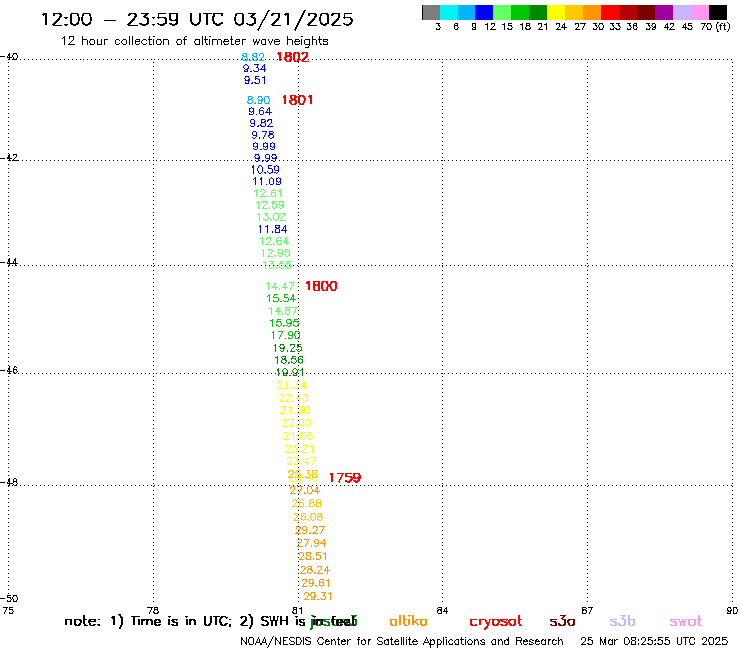The height and width of the screenshot is (650, 740).
Task: Click the wave height value 26.88
Action: (306, 503)
